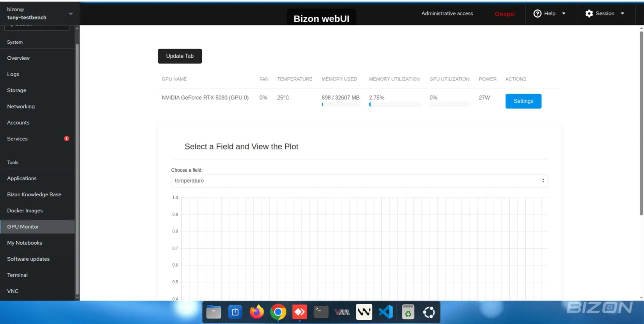Open the Trash in the dock
Viewport: 644px width, 324px height.
(408, 312)
